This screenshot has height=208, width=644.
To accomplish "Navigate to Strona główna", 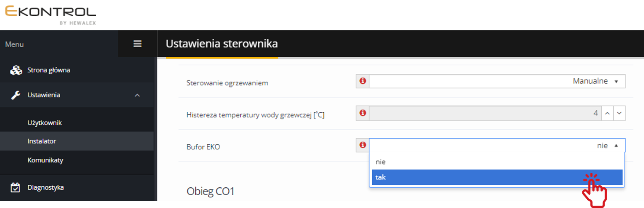I will pos(48,70).
